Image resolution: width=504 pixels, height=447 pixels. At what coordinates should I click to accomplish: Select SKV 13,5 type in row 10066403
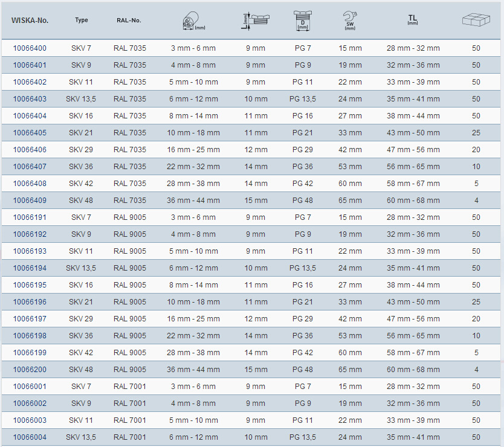(81, 99)
